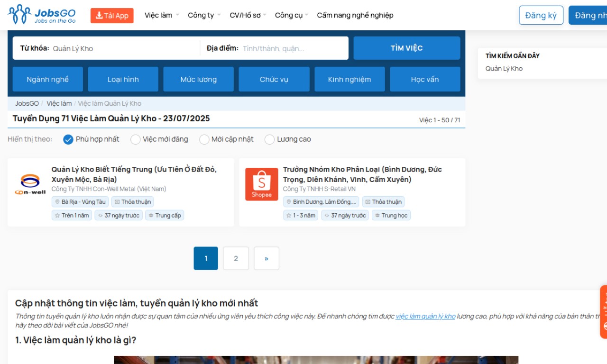Open the việc làm quản lý kho link
Image resolution: width=607 pixels, height=364 pixels.
(425, 316)
